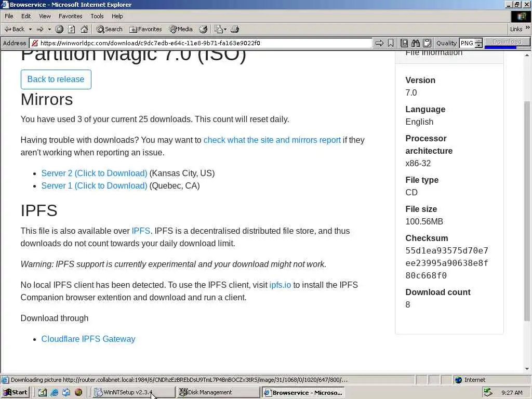Click the Stop loading icon
This screenshot has width=532, height=399.
click(x=59, y=29)
